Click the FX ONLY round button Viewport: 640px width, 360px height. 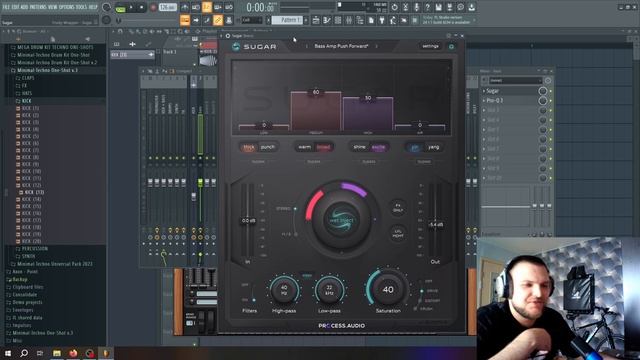click(398, 208)
